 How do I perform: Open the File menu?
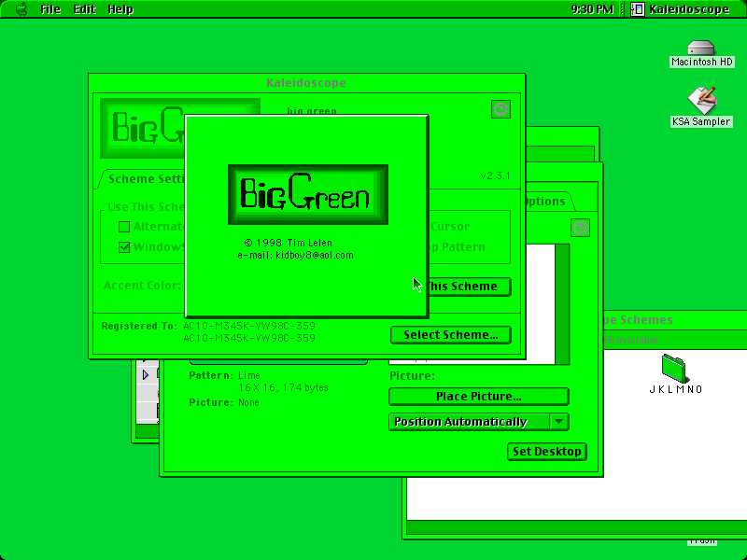pos(50,9)
